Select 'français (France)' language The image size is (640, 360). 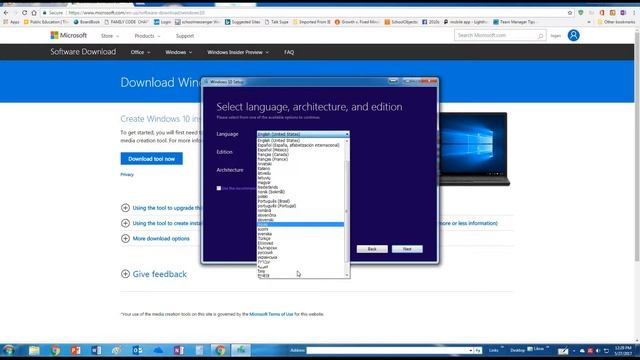(x=300, y=159)
